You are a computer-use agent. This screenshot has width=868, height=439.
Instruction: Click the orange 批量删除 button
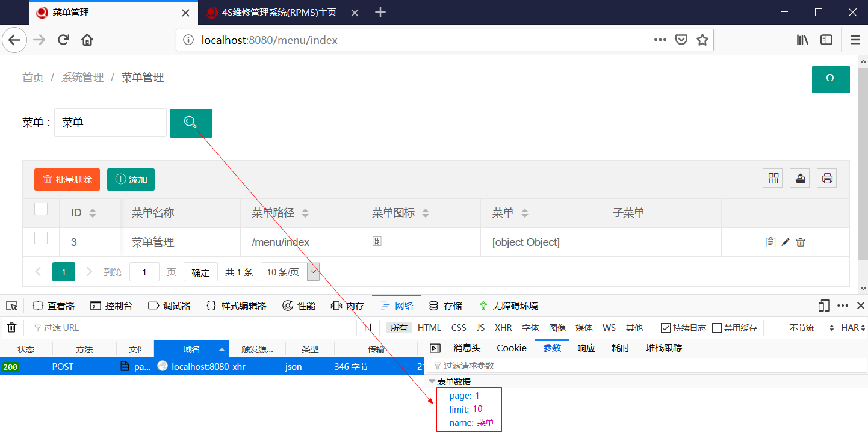tap(67, 179)
